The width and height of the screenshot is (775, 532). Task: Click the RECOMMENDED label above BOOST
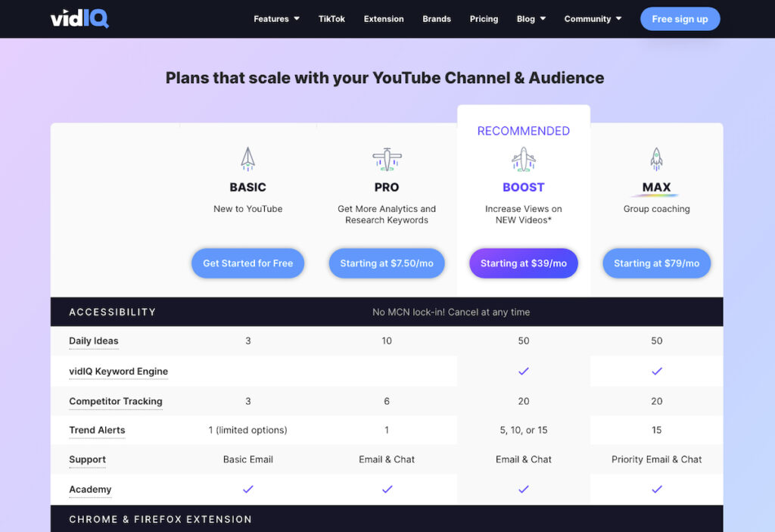click(x=524, y=131)
